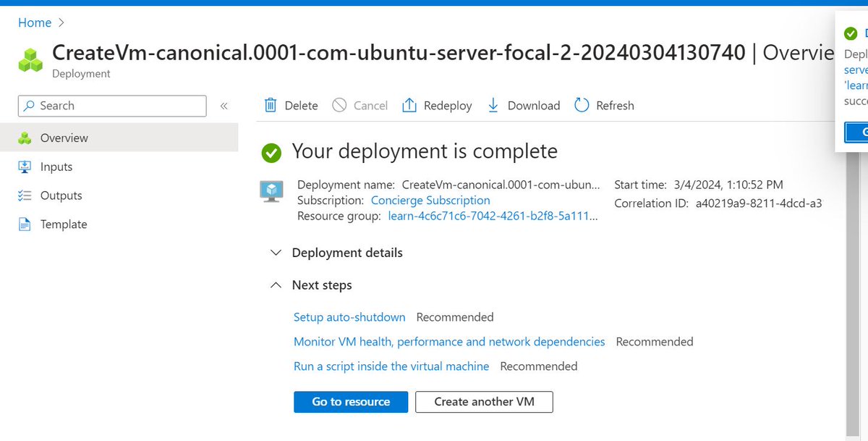
Task: Focus the sidebar Search input field
Action: pyautogui.click(x=112, y=106)
